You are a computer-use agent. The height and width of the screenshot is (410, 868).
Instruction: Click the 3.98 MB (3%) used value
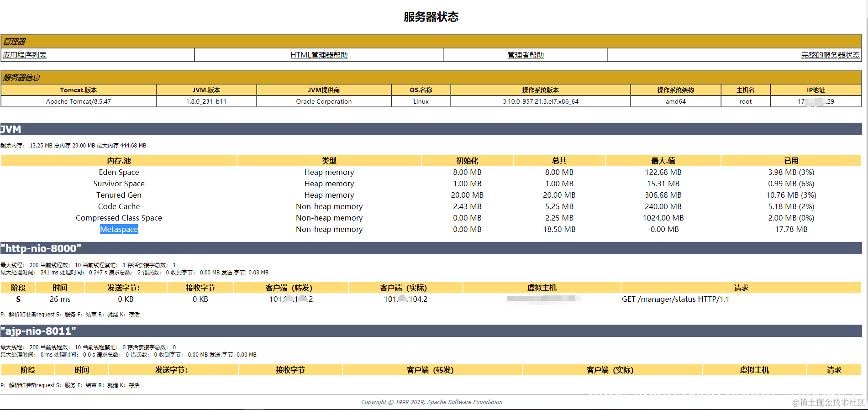[791, 172]
